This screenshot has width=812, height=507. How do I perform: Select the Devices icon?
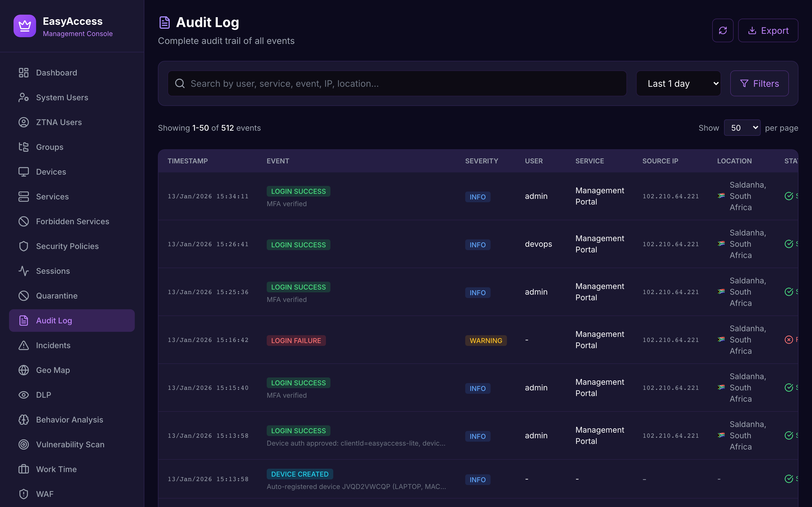point(23,172)
